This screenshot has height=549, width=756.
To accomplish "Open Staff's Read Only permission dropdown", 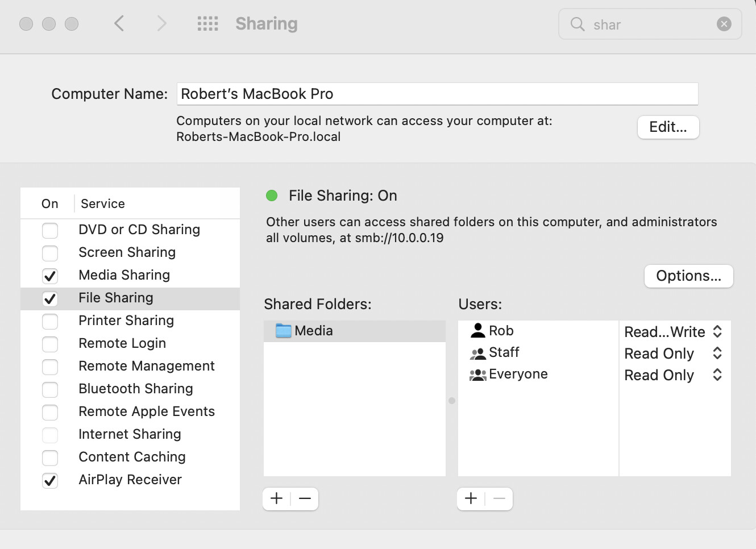I will [x=674, y=353].
